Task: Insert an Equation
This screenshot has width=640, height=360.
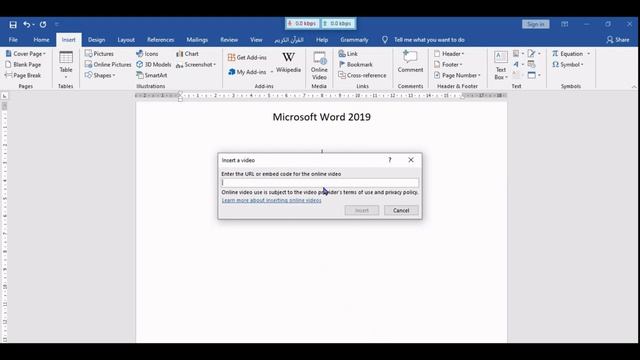Action: 567,54
